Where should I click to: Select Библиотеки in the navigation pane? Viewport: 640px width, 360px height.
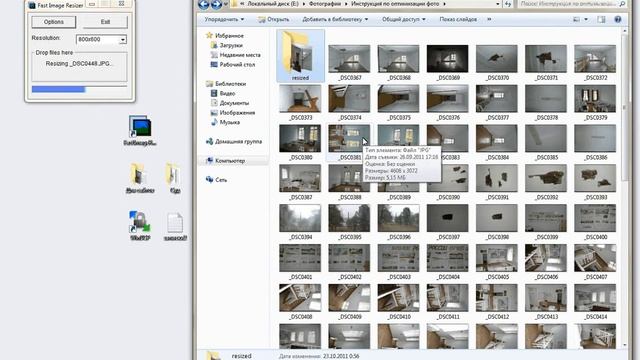pos(230,84)
